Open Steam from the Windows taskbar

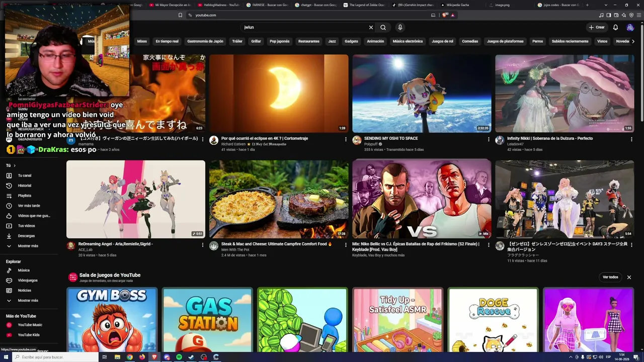(191, 357)
